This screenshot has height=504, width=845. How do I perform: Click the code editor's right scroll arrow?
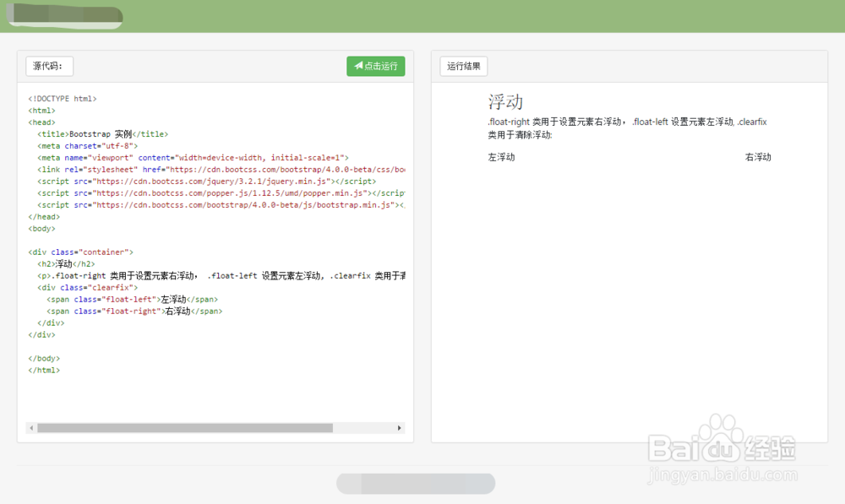coord(400,428)
